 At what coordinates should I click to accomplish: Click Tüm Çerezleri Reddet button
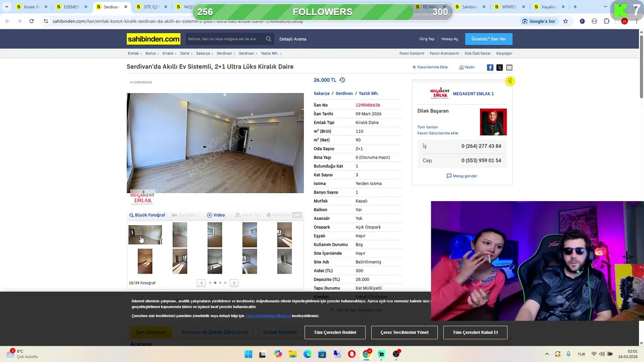(335, 332)
